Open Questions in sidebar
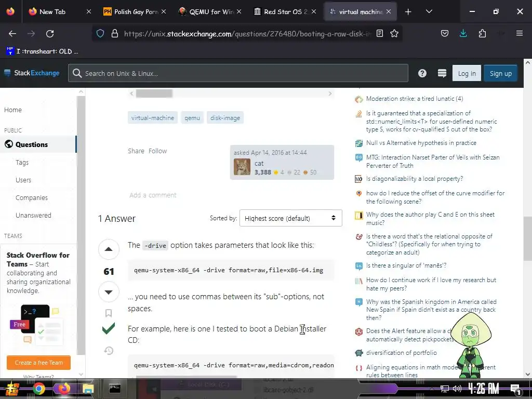Image resolution: width=532 pixels, height=399 pixels. click(38, 144)
